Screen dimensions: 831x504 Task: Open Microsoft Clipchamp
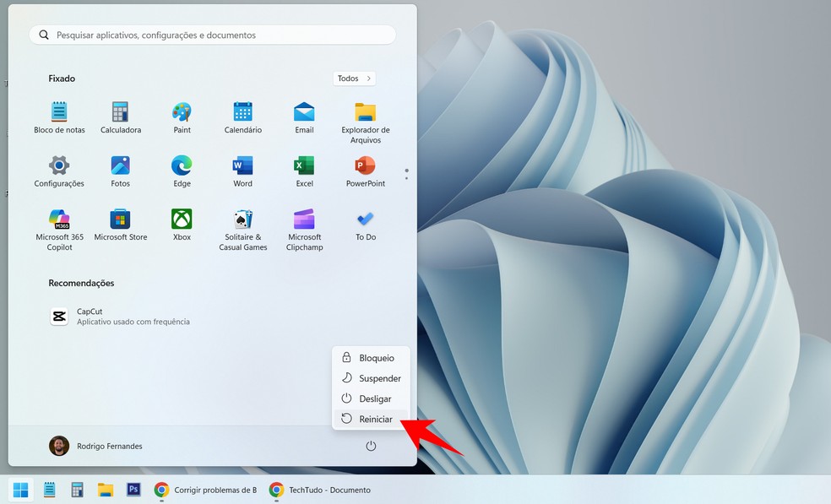(x=303, y=220)
